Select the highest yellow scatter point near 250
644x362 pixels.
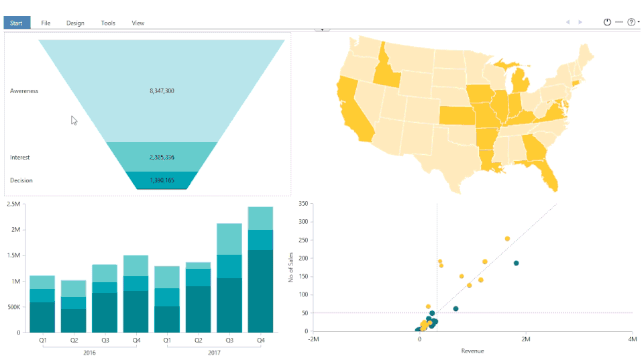click(507, 239)
